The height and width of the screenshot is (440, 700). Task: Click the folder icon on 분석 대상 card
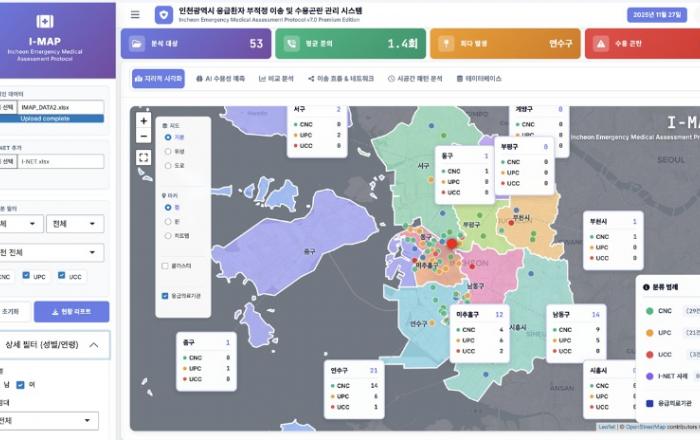[x=137, y=44]
